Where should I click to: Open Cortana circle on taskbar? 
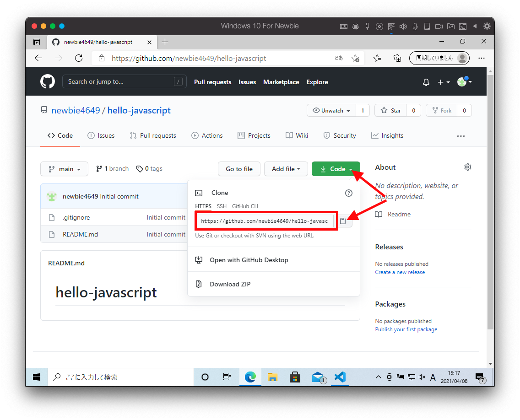pyautogui.click(x=205, y=377)
